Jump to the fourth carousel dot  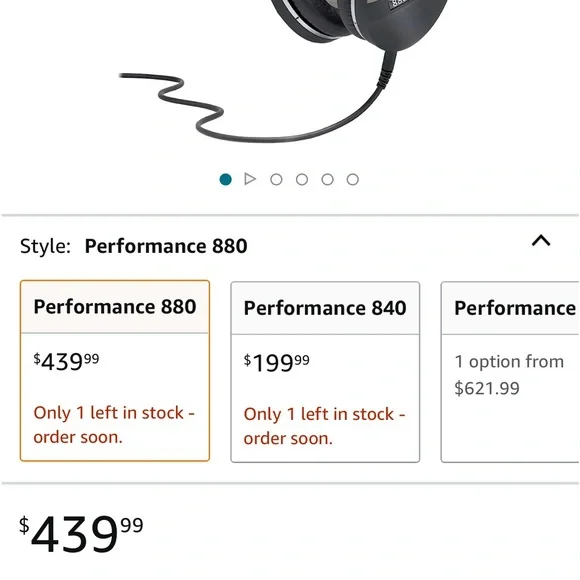(302, 179)
